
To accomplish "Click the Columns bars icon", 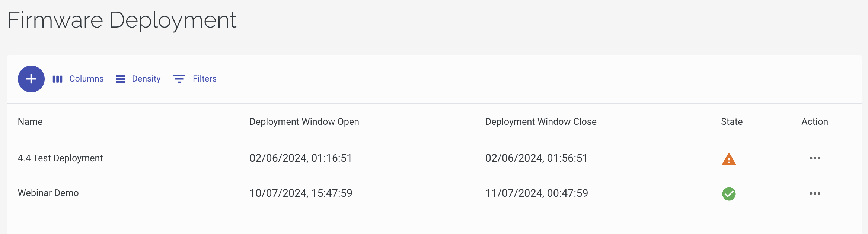I will (x=57, y=79).
